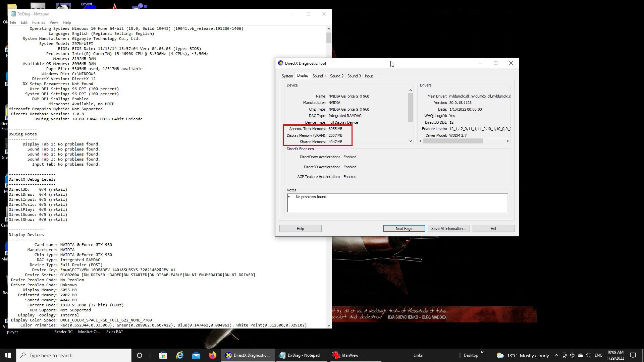Show hidden system tray icons
Screen dimensions: 644x362
tap(556, 355)
